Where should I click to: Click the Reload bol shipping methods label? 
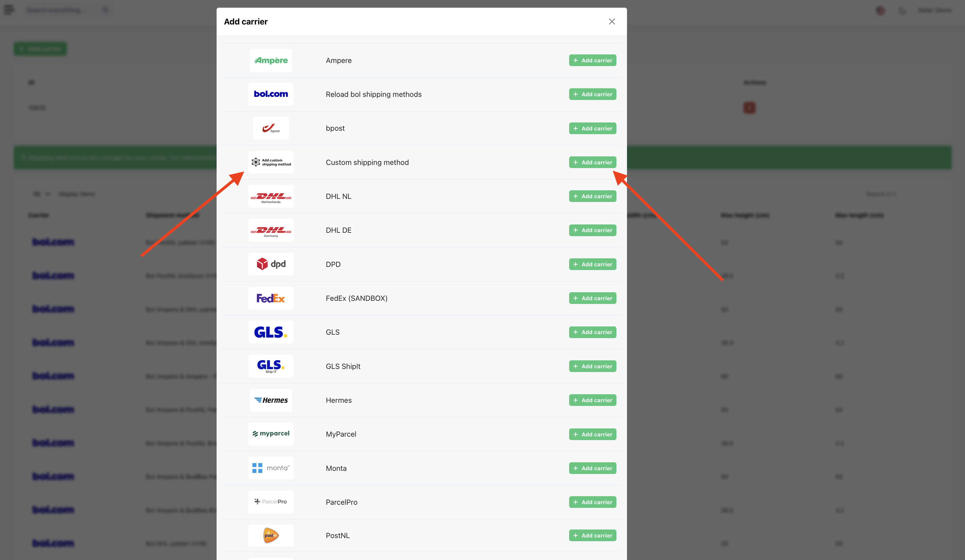(x=373, y=94)
